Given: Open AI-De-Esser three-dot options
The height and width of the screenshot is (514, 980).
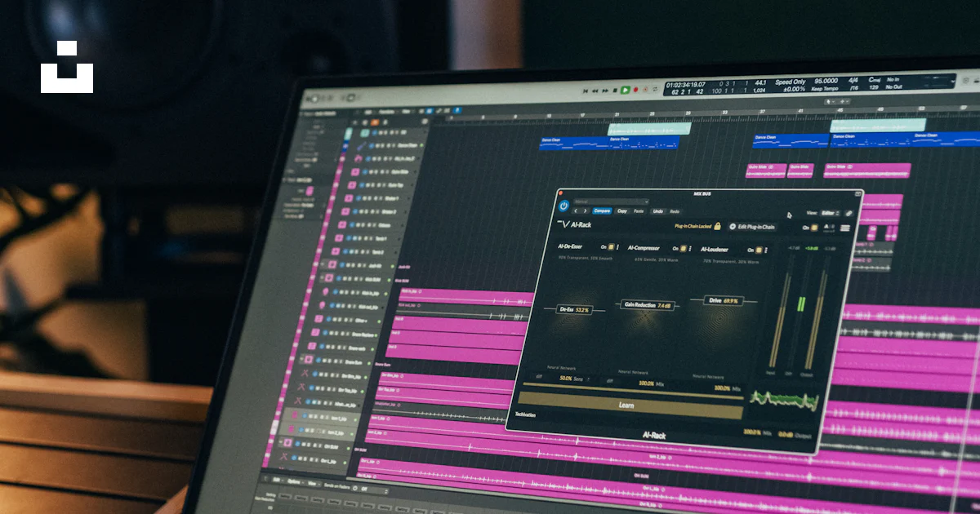Looking at the screenshot, I should point(617,247).
